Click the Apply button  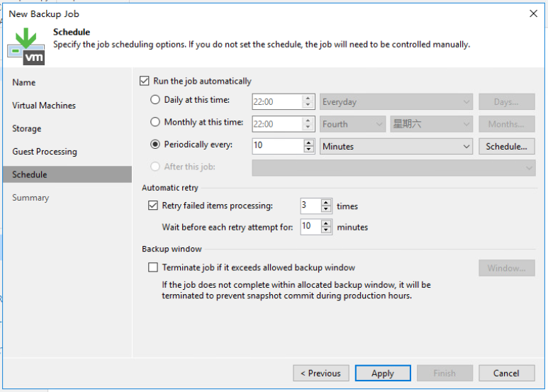[383, 373]
